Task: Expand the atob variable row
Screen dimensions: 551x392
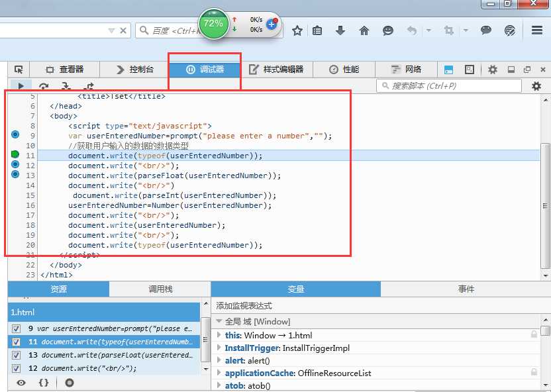Action: 219,385
